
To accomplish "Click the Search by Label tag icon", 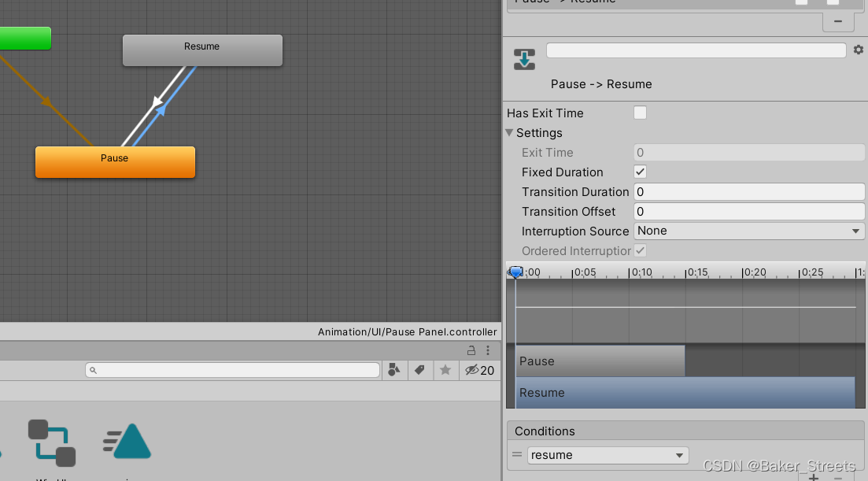I will (419, 370).
